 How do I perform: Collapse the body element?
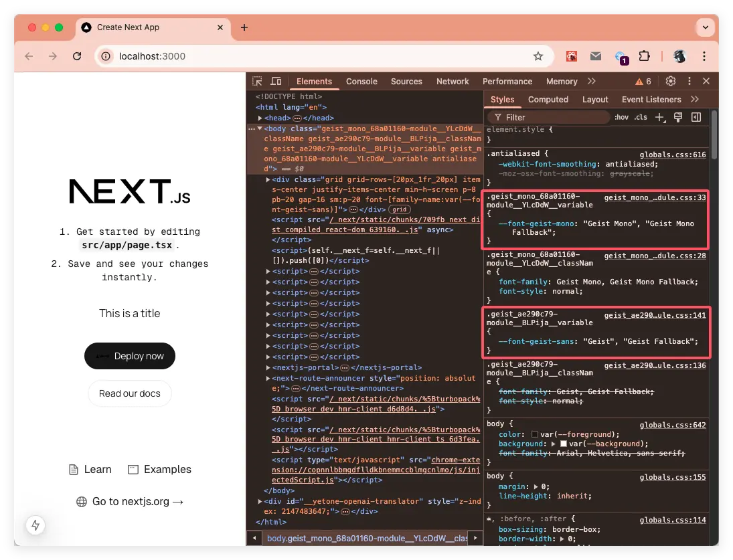coord(260,128)
